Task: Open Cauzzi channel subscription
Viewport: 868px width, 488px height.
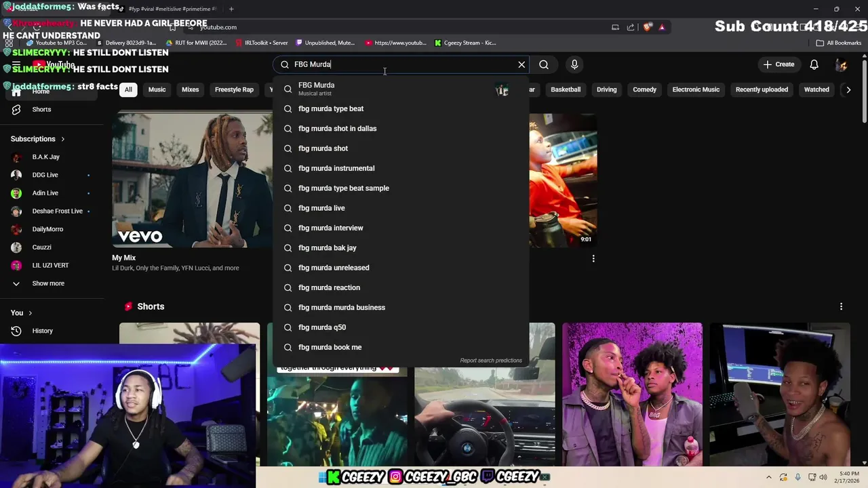Action: pos(41,247)
